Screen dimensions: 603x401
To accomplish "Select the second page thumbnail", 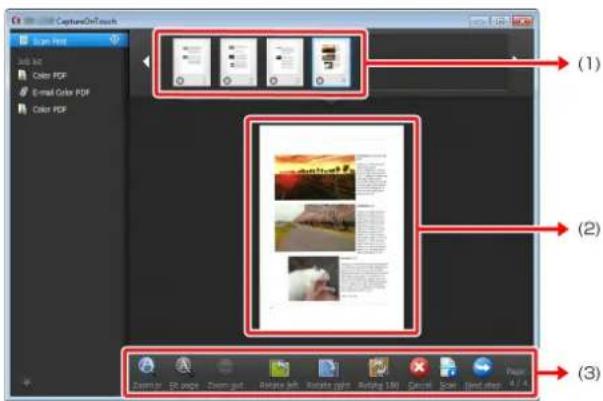I will coord(238,62).
